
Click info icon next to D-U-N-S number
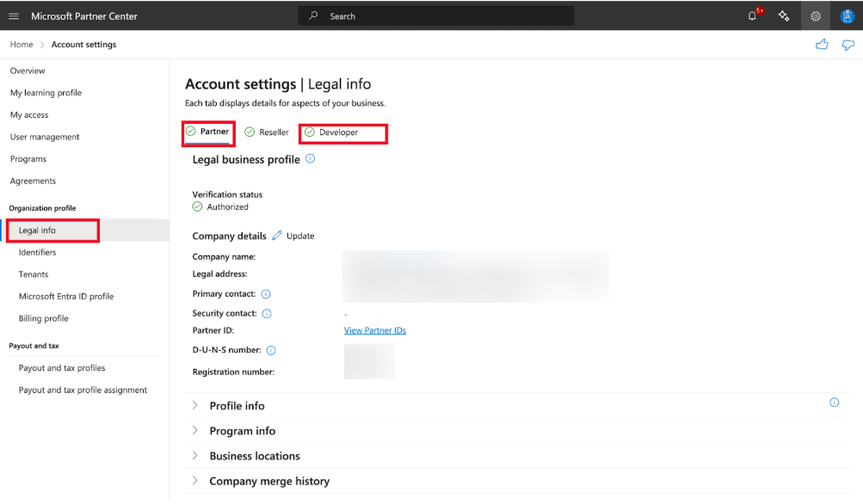coord(271,351)
